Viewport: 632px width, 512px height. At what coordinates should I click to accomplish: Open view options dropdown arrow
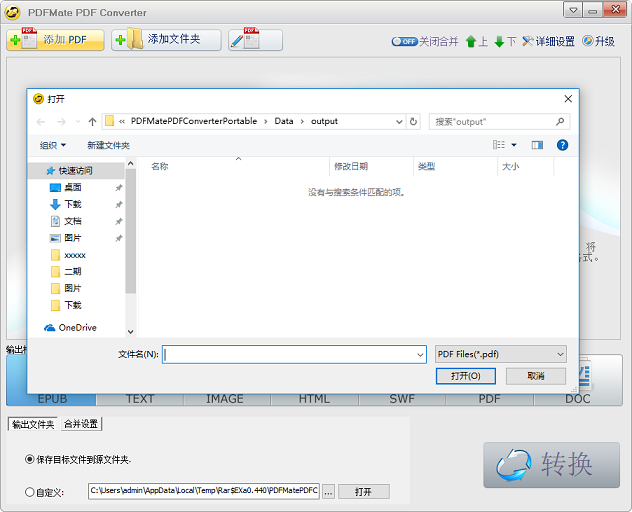514,145
